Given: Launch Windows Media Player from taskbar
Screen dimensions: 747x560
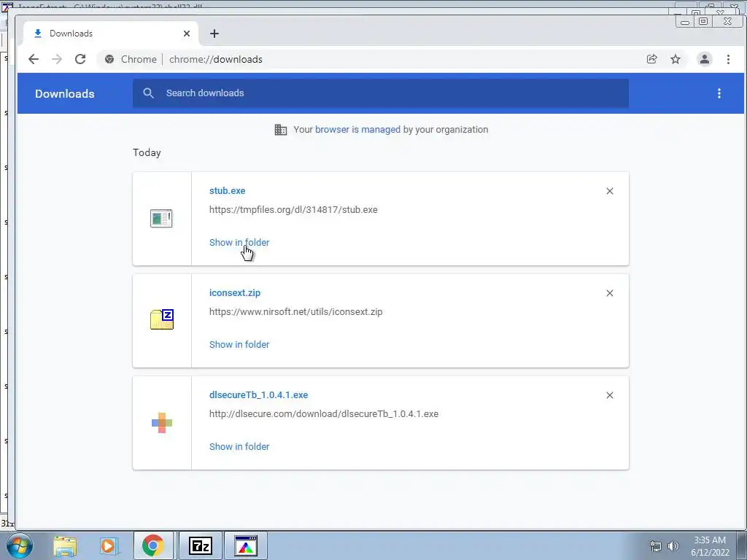Looking at the screenshot, I should [x=108, y=545].
